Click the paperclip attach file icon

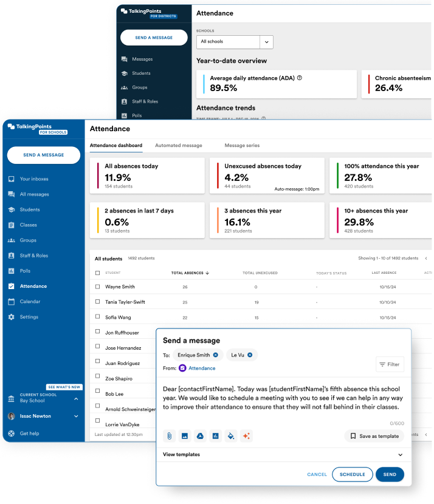tap(170, 436)
